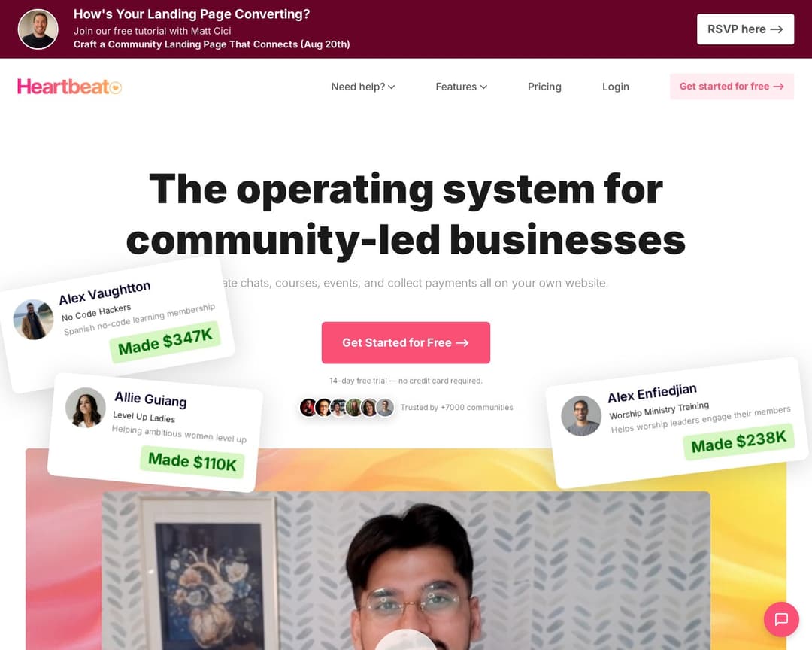Click the Made $238K badge
This screenshot has height=650, width=812.
[x=739, y=442]
